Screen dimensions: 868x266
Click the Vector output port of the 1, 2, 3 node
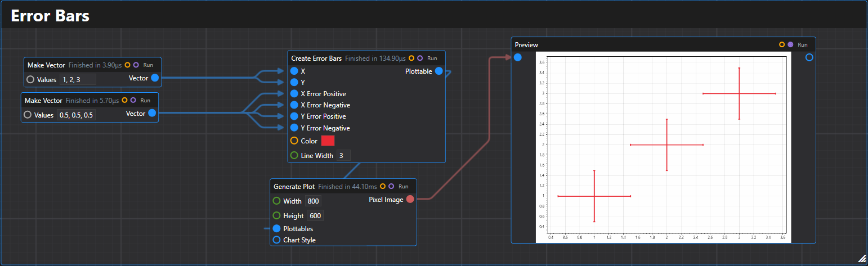155,78
